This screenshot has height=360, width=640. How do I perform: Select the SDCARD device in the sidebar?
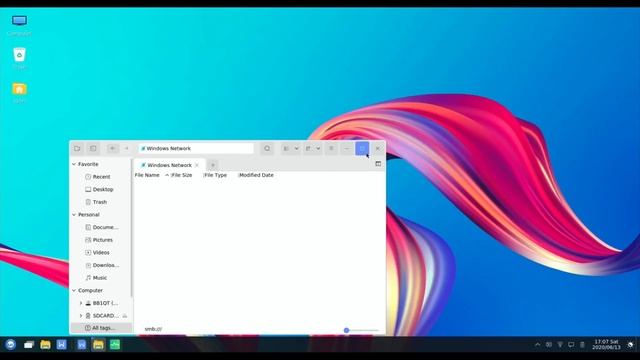point(102,316)
